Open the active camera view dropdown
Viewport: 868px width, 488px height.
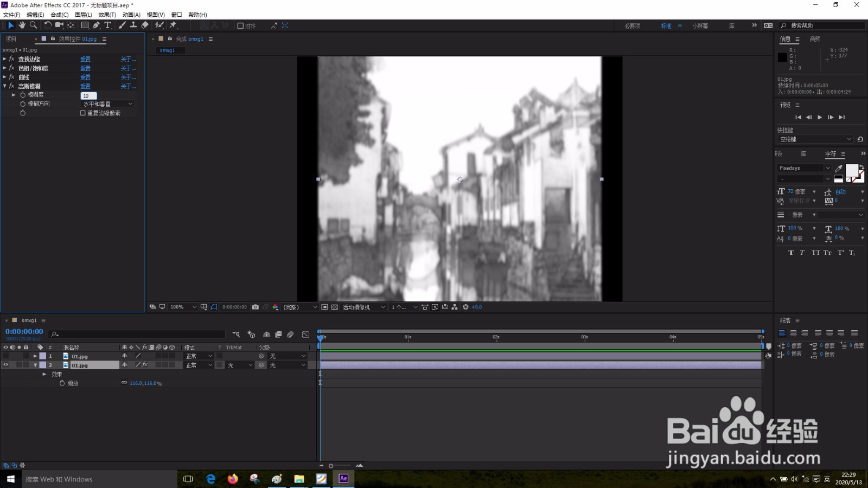click(x=363, y=307)
